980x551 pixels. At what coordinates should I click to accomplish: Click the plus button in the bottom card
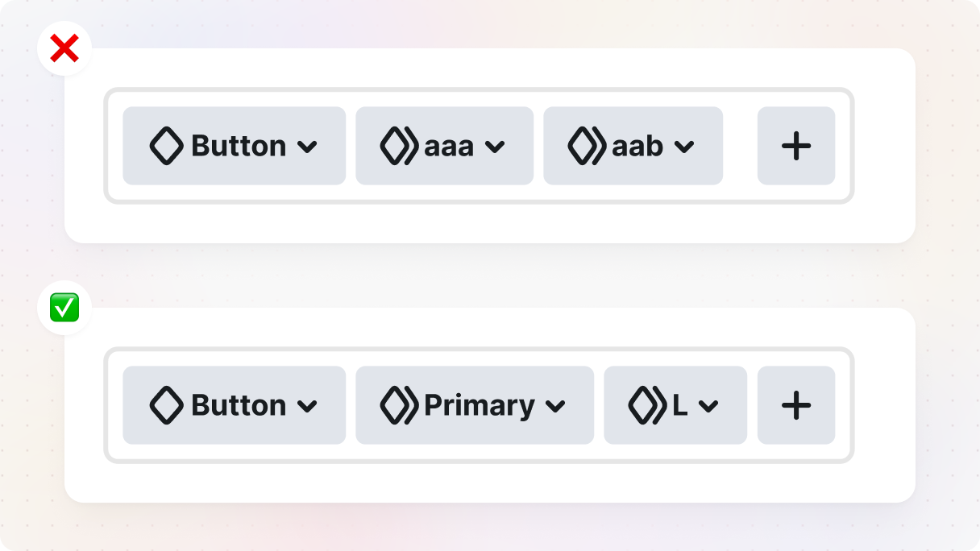(795, 405)
